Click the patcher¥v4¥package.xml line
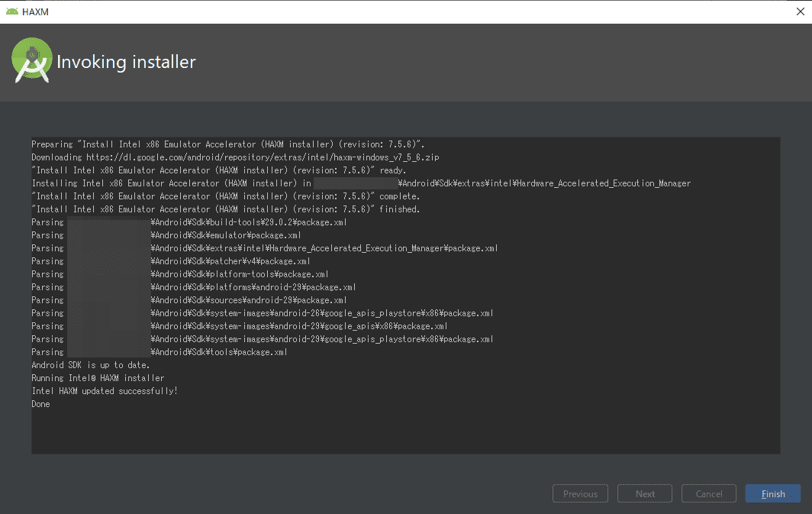This screenshot has height=514, width=812. click(171, 261)
